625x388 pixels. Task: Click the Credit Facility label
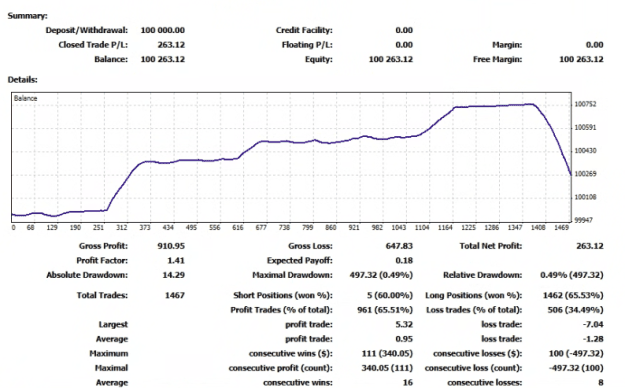pyautogui.click(x=304, y=30)
